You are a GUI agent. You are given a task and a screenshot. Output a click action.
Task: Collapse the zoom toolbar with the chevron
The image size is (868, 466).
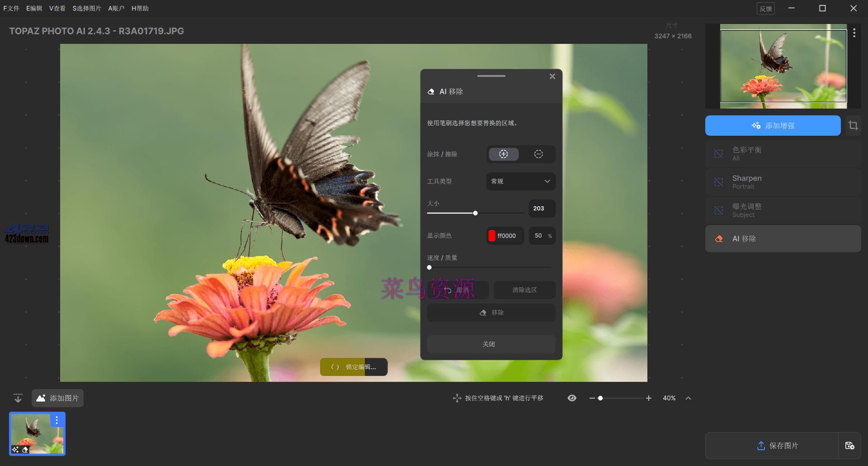tap(688, 398)
